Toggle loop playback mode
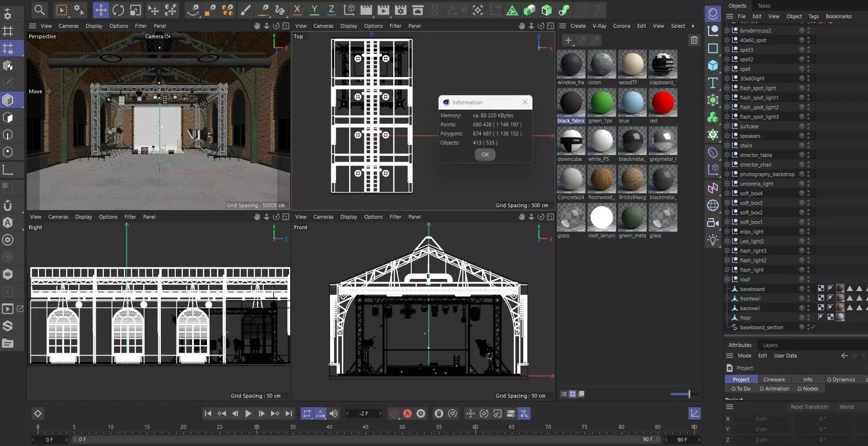868x446 pixels. tap(307, 413)
